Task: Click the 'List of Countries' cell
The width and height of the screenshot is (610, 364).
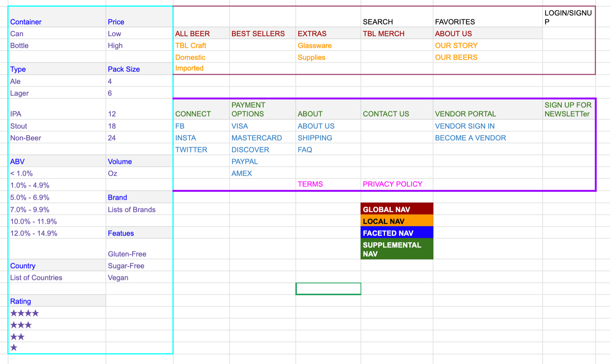Action: point(57,277)
